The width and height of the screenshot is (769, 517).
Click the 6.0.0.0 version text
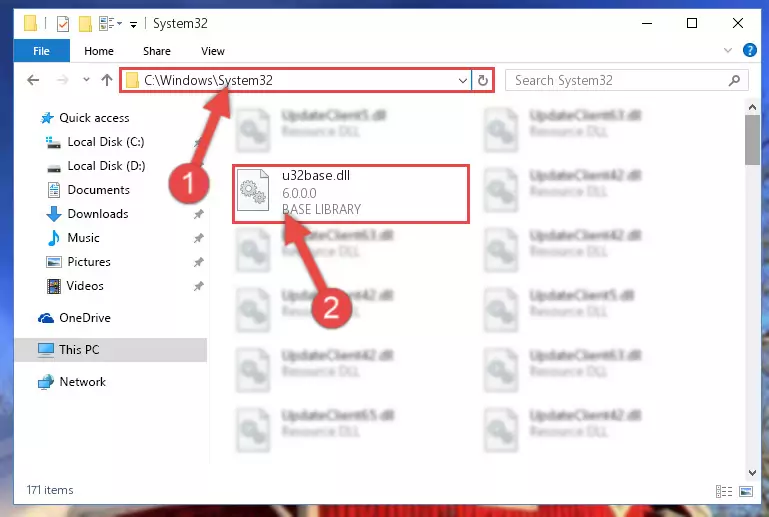click(299, 193)
